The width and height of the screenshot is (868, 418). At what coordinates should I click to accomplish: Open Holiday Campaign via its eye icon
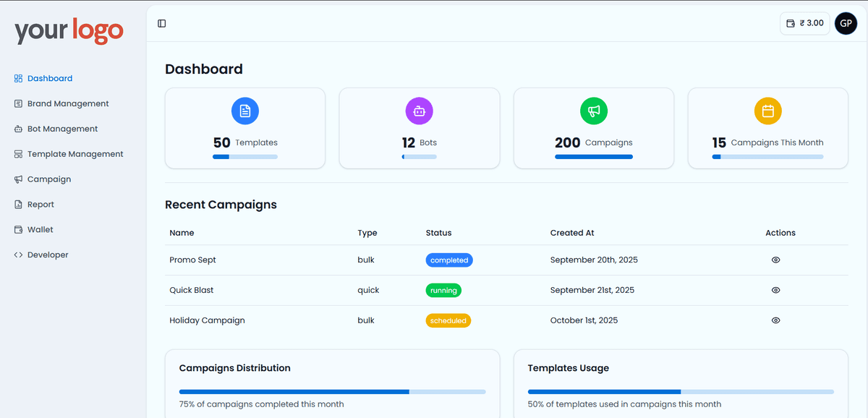coord(775,320)
